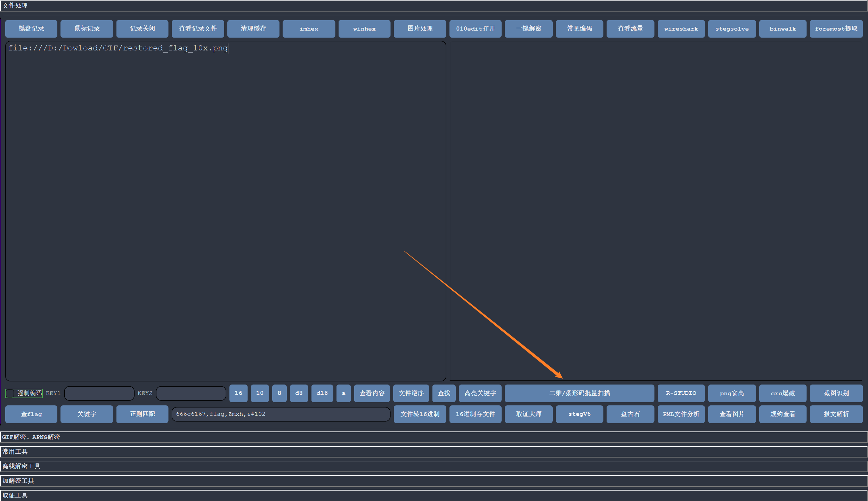Click the 键盘记录 button
This screenshot has width=868, height=501.
click(31, 29)
